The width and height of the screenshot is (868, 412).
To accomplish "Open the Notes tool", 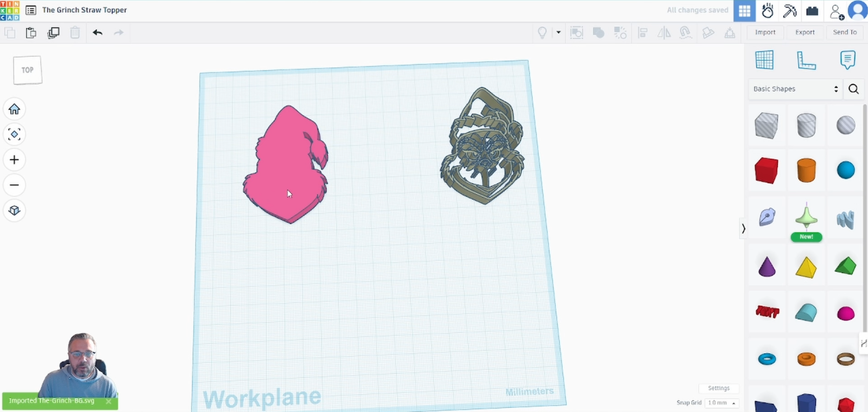I will 847,60.
